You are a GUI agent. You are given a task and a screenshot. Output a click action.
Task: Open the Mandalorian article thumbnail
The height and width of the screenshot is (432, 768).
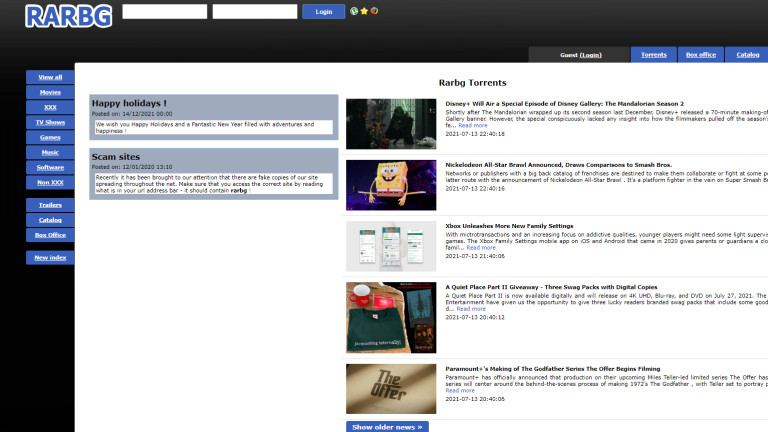pyautogui.click(x=391, y=123)
